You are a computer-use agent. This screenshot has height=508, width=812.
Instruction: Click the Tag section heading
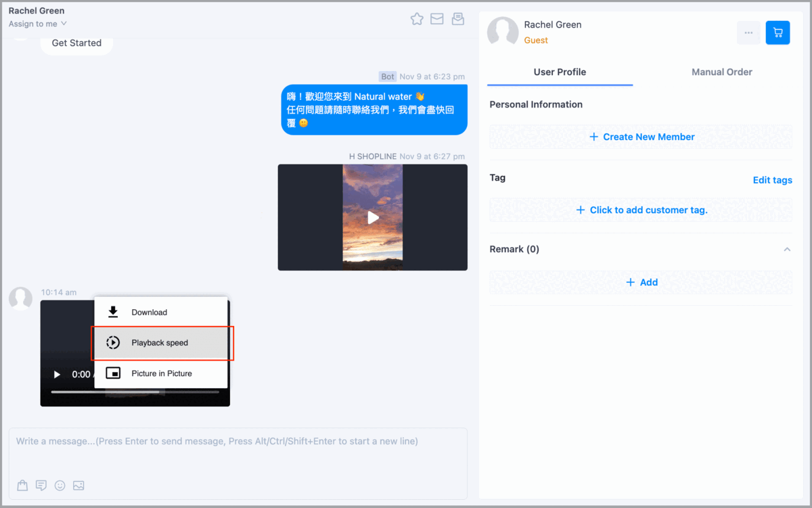[x=497, y=177]
